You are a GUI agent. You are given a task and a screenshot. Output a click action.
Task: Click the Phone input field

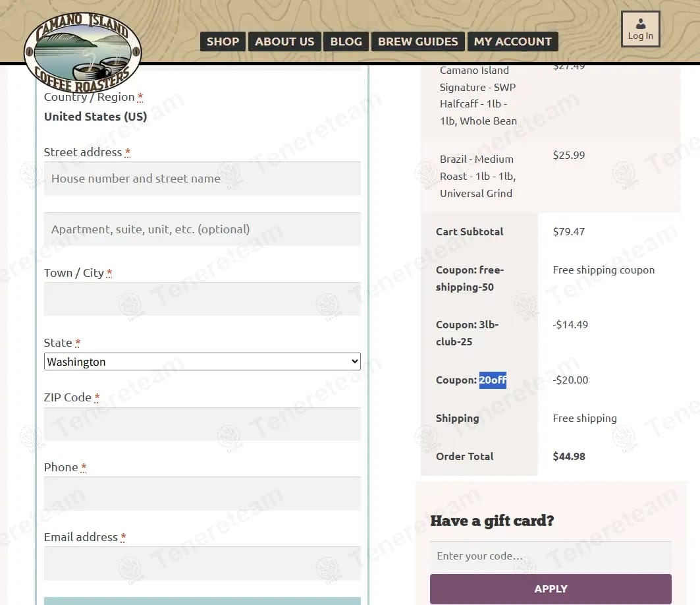[x=202, y=494]
